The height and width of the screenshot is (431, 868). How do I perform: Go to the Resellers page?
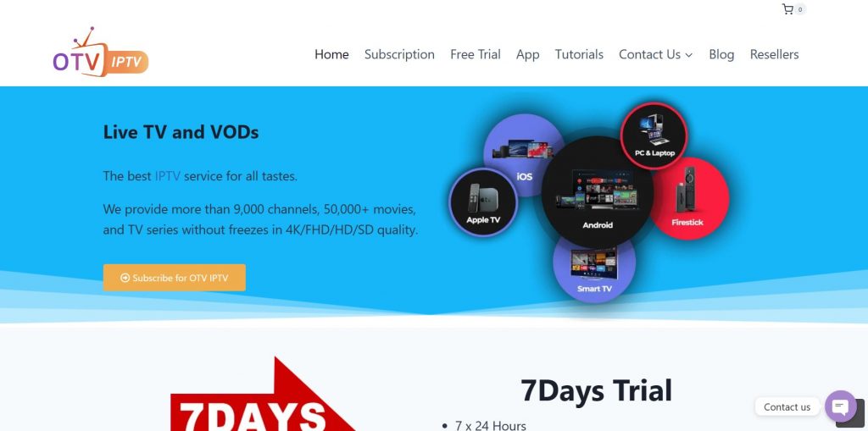point(774,54)
